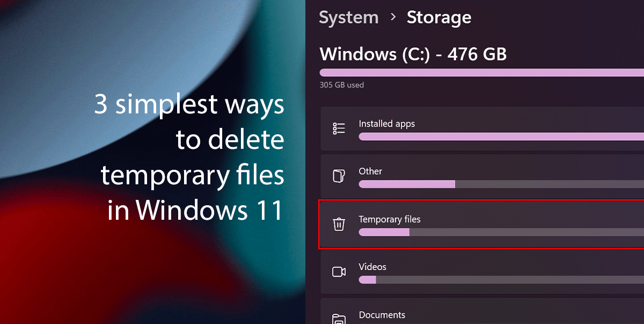Click the Windows (C:) usage bar
The height and width of the screenshot is (324, 644).
[x=478, y=71]
